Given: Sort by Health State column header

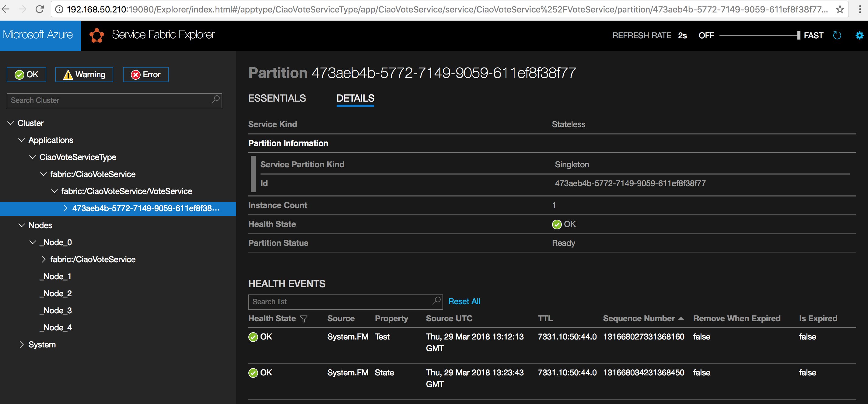Looking at the screenshot, I should click(x=272, y=319).
